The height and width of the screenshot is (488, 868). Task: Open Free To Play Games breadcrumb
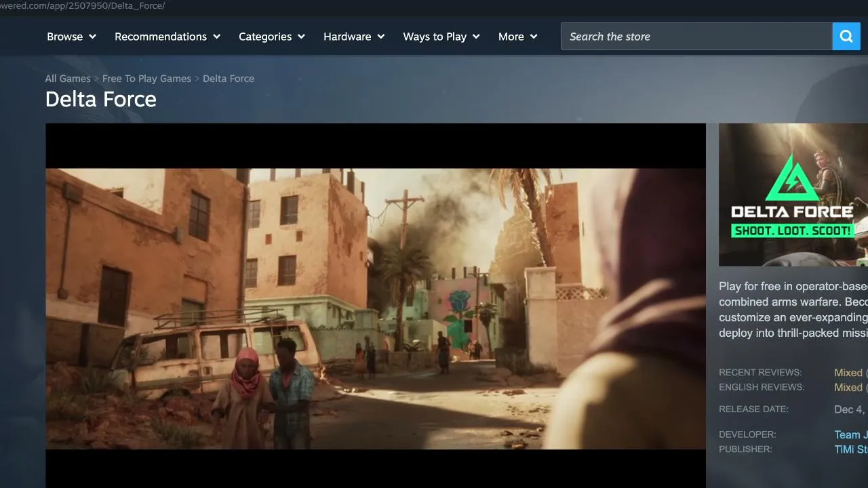point(146,79)
